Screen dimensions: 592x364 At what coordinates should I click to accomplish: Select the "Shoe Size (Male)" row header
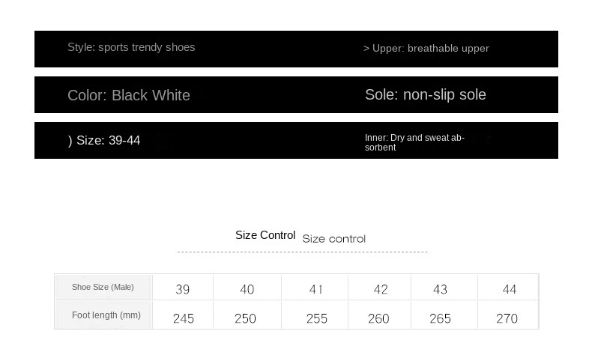(x=103, y=288)
